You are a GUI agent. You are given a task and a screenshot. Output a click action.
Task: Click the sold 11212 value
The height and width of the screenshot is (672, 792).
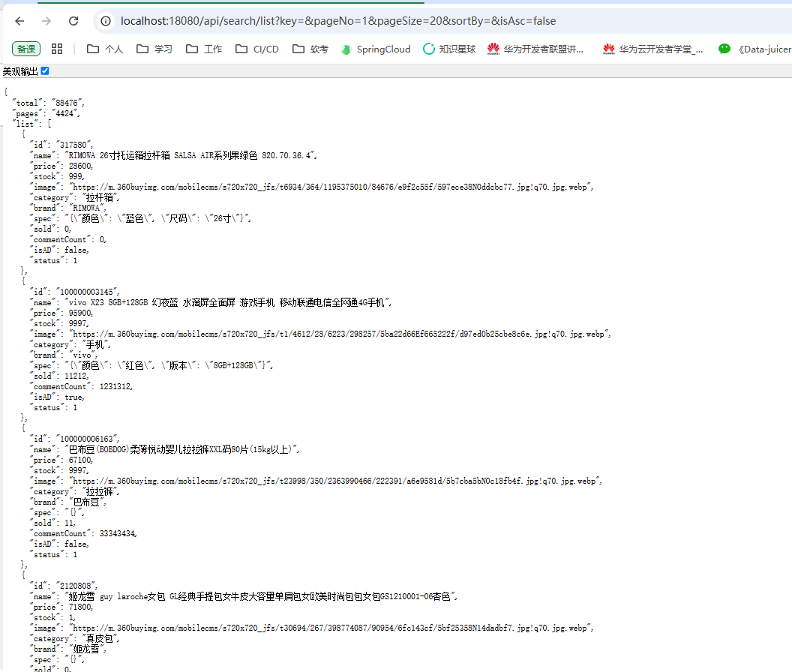coord(76,376)
